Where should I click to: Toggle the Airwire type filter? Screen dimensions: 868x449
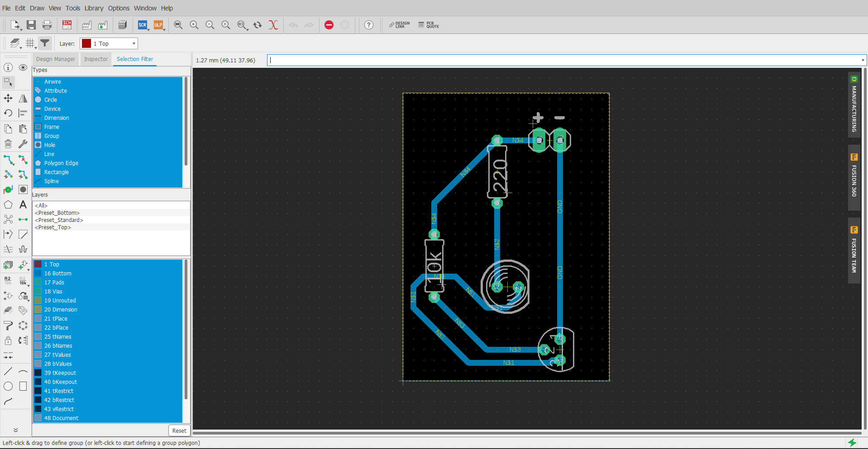(108, 81)
